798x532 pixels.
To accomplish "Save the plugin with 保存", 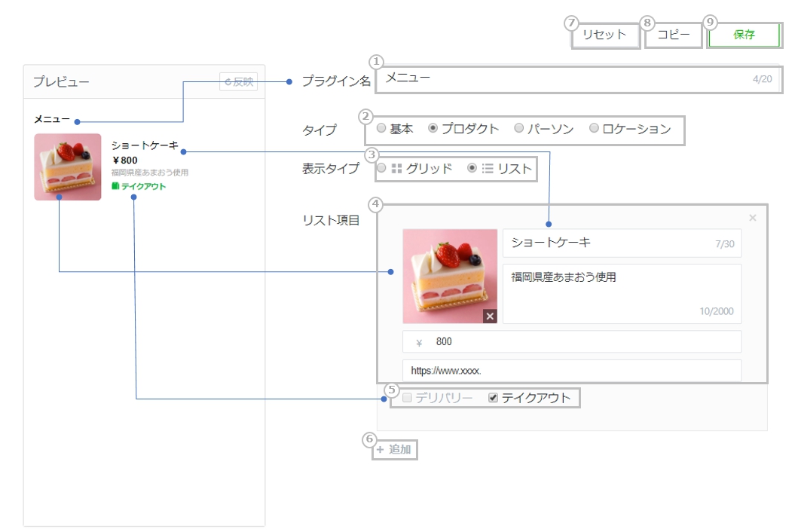I will (x=743, y=35).
